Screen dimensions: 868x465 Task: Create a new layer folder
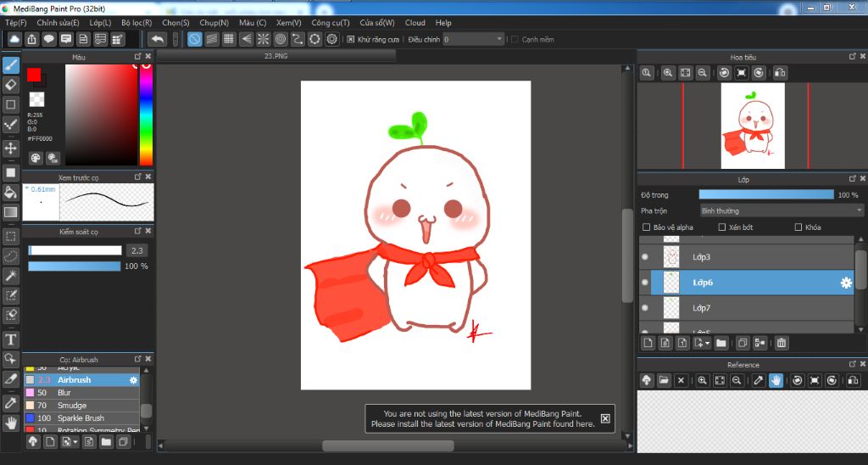coord(721,343)
